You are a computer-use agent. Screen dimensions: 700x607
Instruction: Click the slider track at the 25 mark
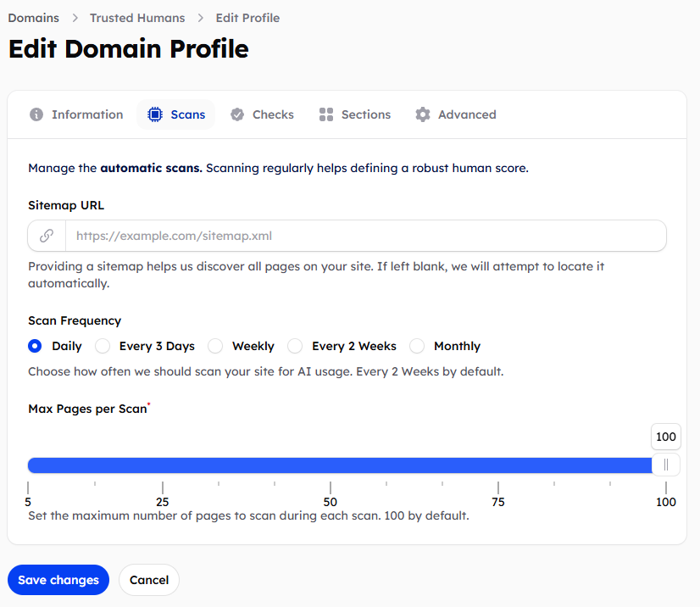(163, 465)
